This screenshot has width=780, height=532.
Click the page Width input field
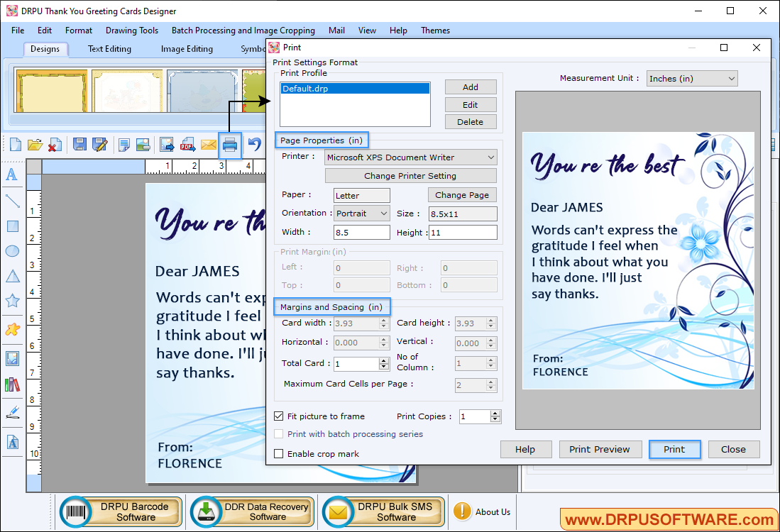(361, 233)
